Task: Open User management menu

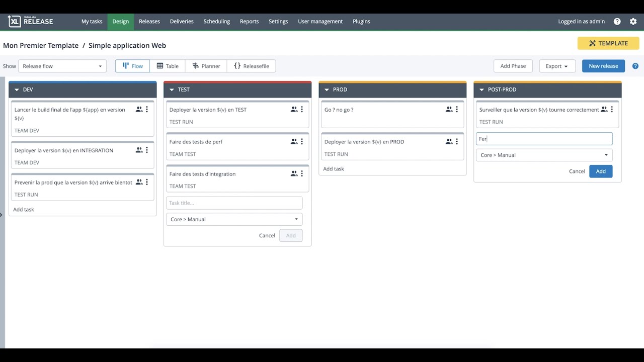Action: click(320, 22)
